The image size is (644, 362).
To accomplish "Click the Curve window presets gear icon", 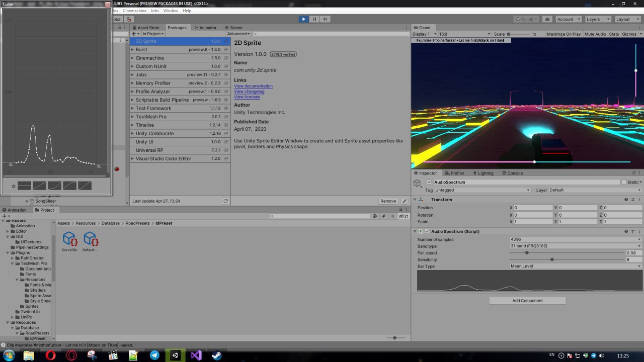I will pos(14,186).
